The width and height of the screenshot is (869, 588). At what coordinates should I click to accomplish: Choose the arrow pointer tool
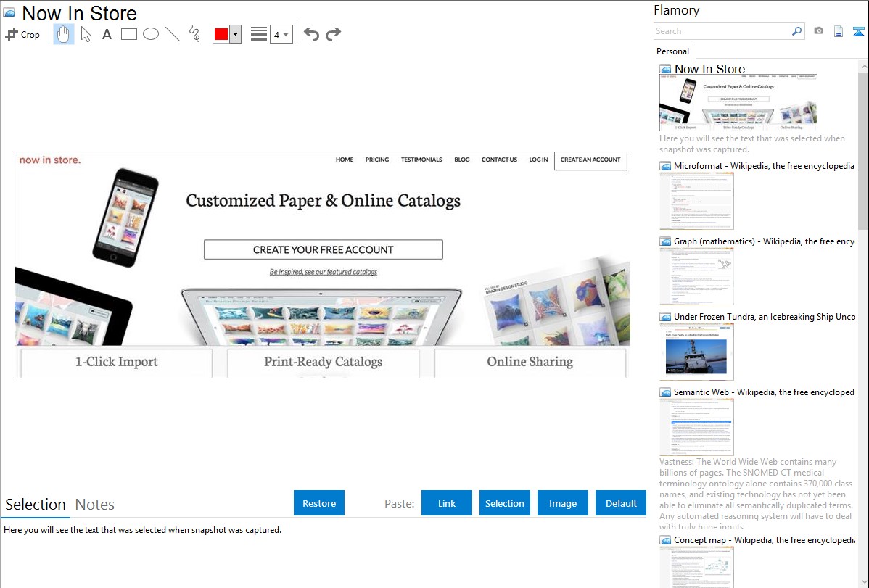click(x=86, y=34)
